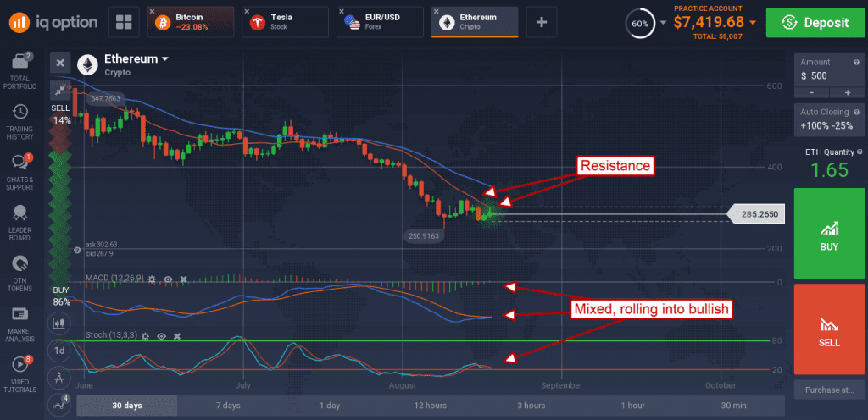The image size is (868, 420).
Task: Open the chart type candlestick button
Action: click(x=58, y=322)
